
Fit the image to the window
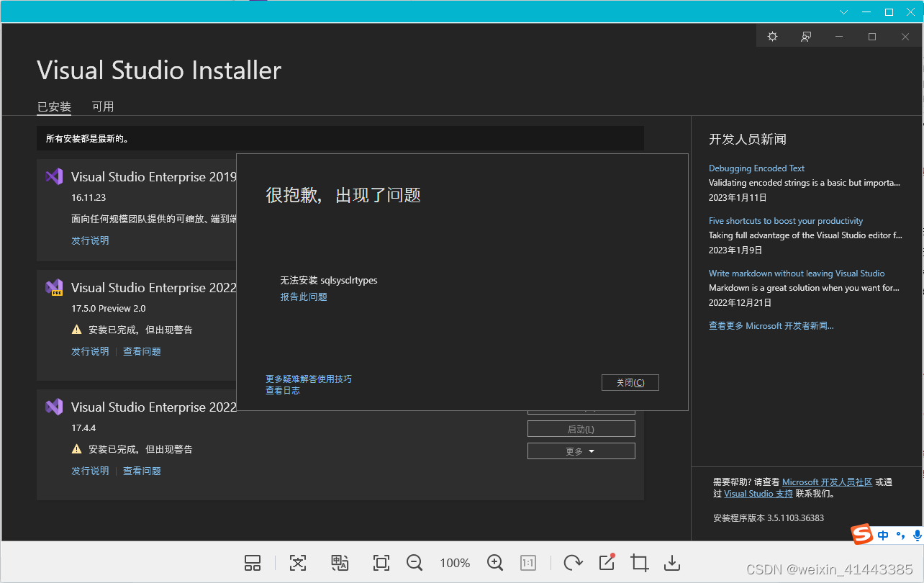(x=381, y=563)
